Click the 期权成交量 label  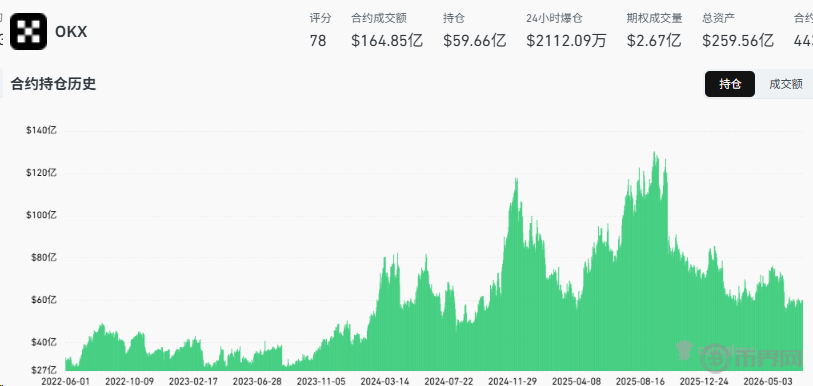[x=654, y=18]
